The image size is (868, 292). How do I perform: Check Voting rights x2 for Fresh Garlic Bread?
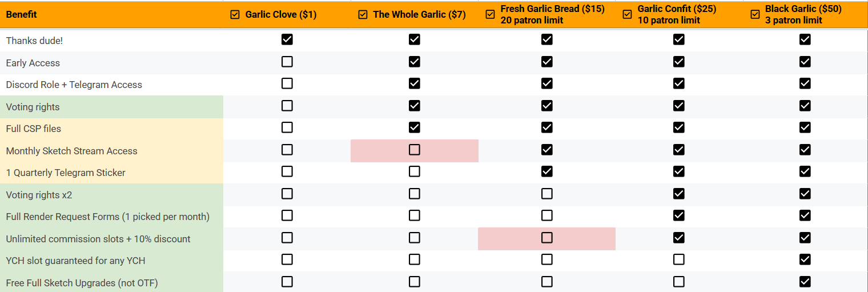pyautogui.click(x=546, y=194)
